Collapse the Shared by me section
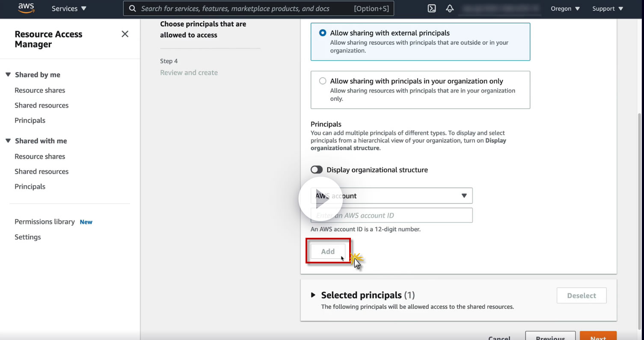 [8, 75]
